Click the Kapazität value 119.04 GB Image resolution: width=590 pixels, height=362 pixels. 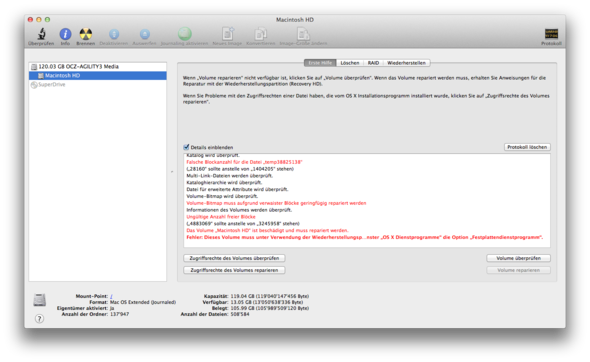coord(269,297)
